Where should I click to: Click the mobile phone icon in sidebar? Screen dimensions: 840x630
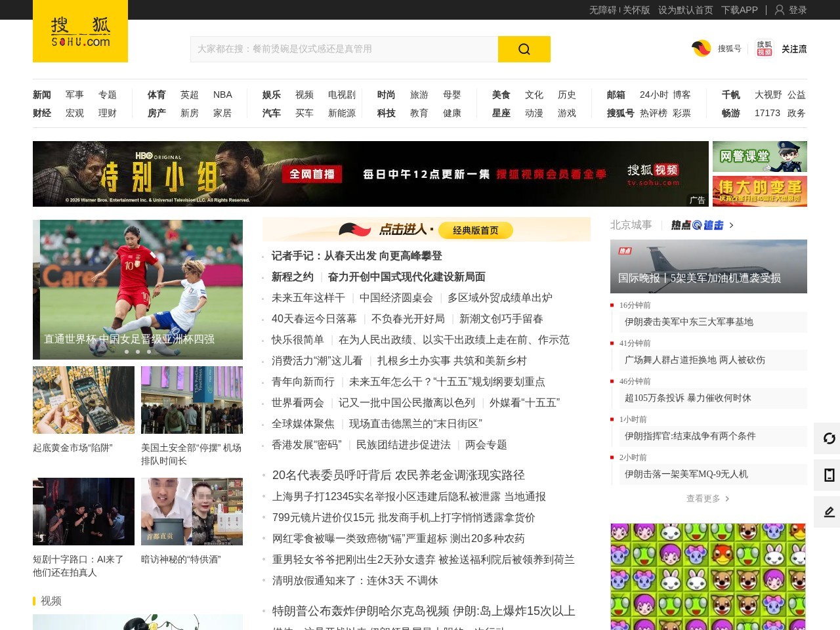point(829,475)
